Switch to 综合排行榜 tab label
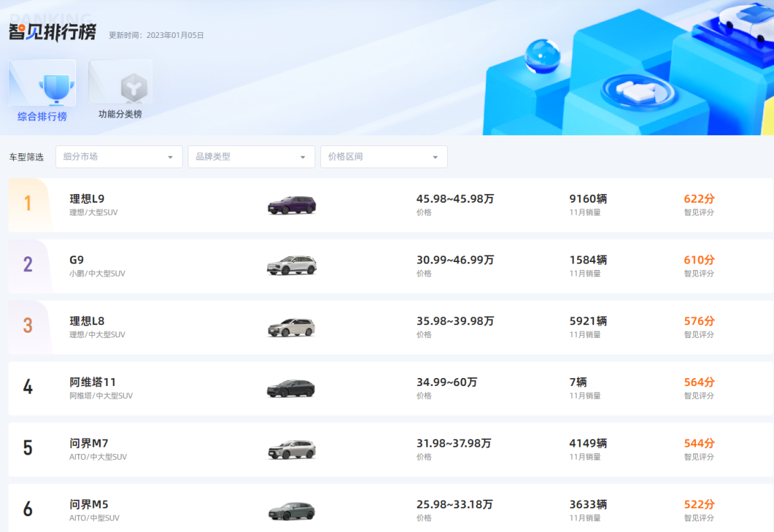 (42, 117)
